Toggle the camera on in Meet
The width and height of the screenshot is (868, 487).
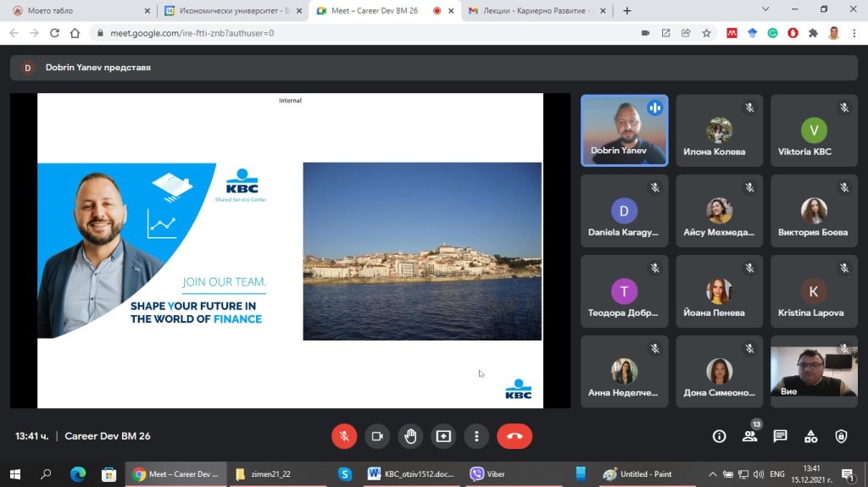click(x=377, y=436)
